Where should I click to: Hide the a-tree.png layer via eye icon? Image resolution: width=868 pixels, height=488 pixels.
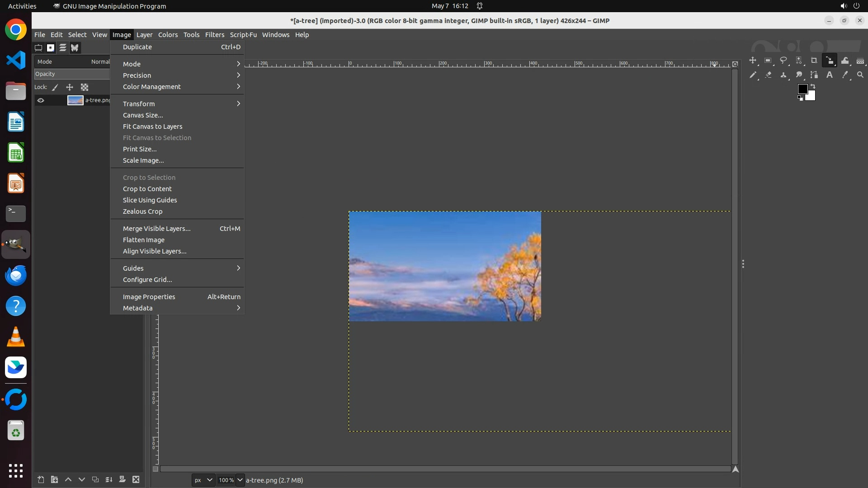click(x=41, y=100)
